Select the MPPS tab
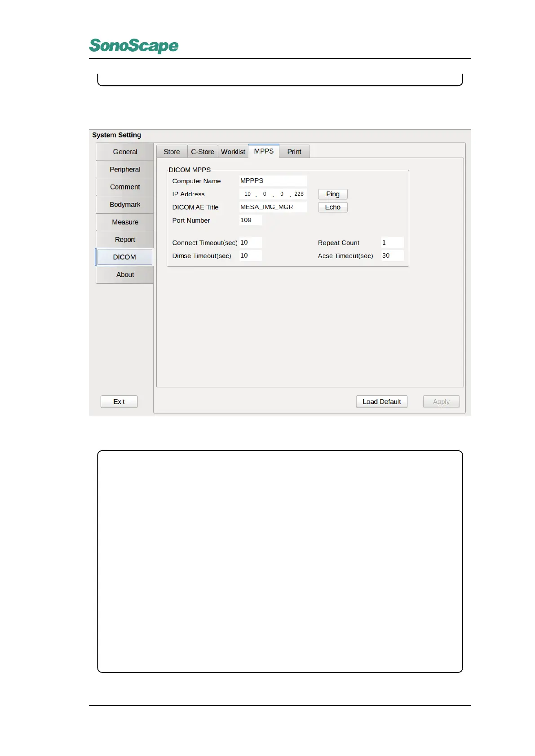 coord(264,151)
